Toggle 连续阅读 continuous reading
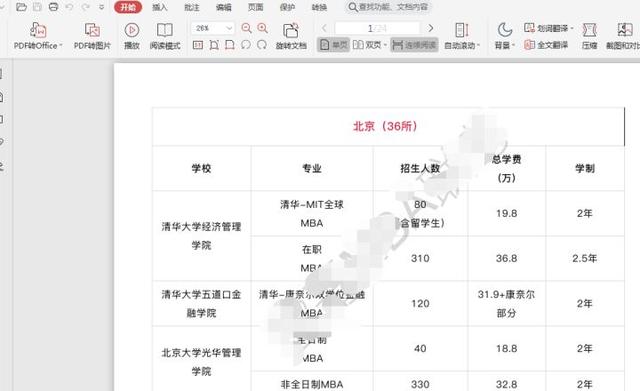The height and width of the screenshot is (391, 640). pos(414,45)
